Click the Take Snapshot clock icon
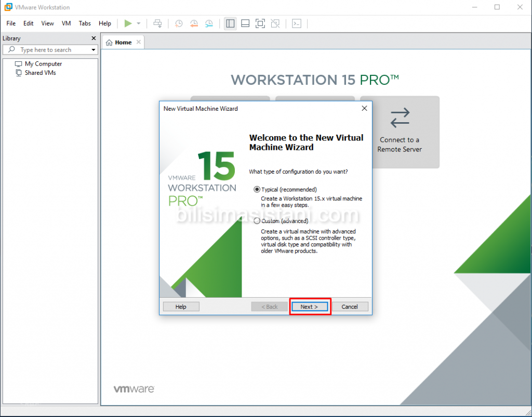Image resolution: width=532 pixels, height=417 pixels. (179, 23)
